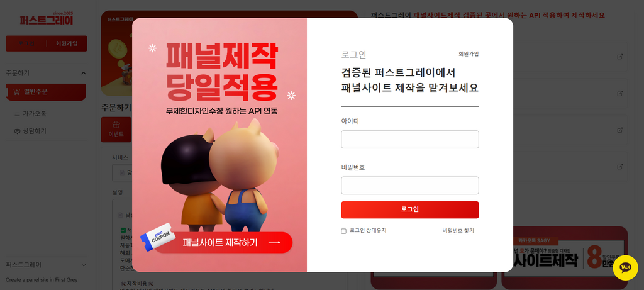Click the chat bubble icon next to 상담하기
Screen dimensions: 644x290
tap(17, 131)
